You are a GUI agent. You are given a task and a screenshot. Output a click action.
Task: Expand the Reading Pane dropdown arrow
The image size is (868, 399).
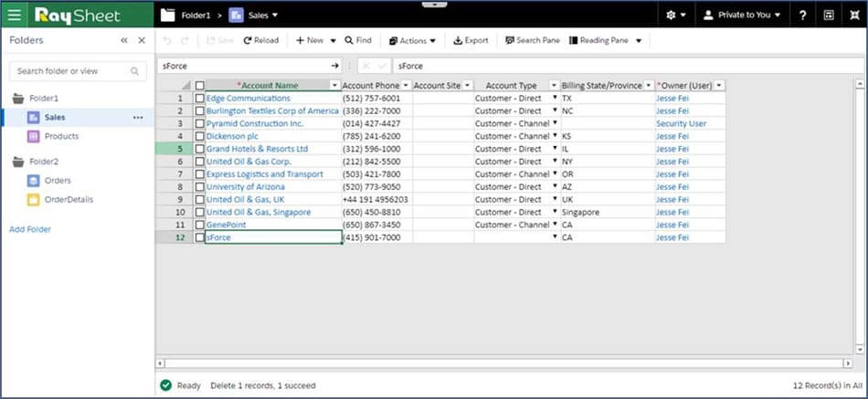coord(639,40)
